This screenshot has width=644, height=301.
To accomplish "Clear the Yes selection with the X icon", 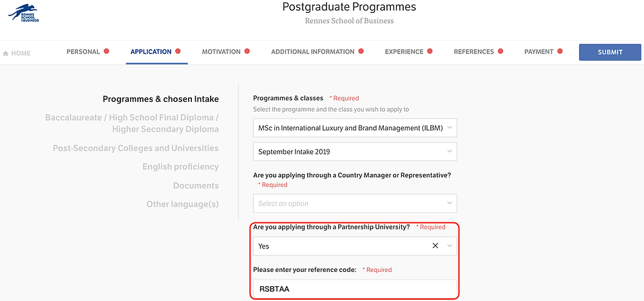I will pyautogui.click(x=435, y=246).
